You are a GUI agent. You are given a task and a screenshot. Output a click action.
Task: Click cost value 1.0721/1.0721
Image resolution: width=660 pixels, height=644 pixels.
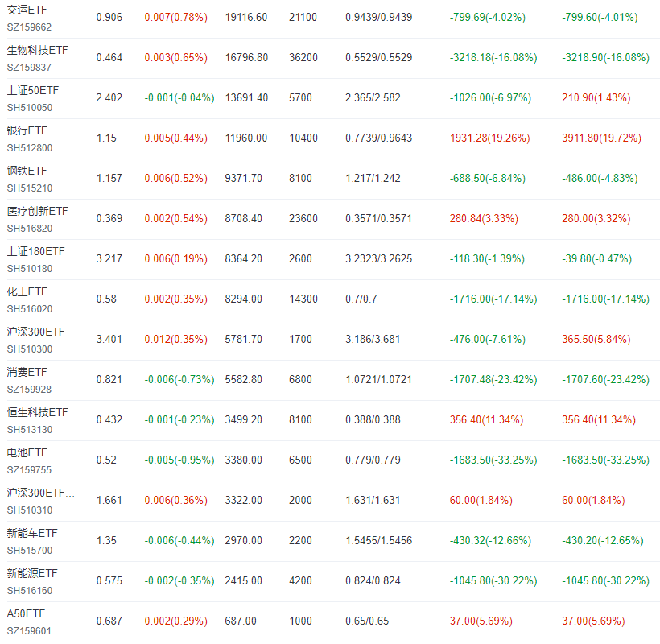(x=379, y=379)
